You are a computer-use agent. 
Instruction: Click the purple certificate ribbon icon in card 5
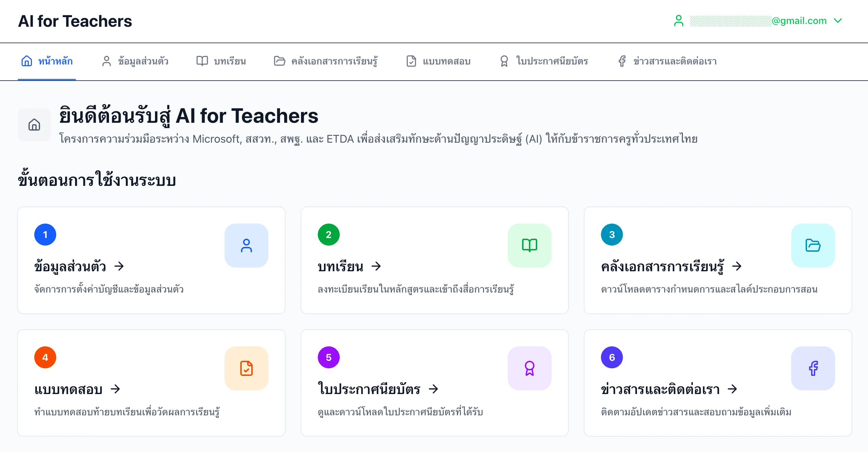[529, 368]
